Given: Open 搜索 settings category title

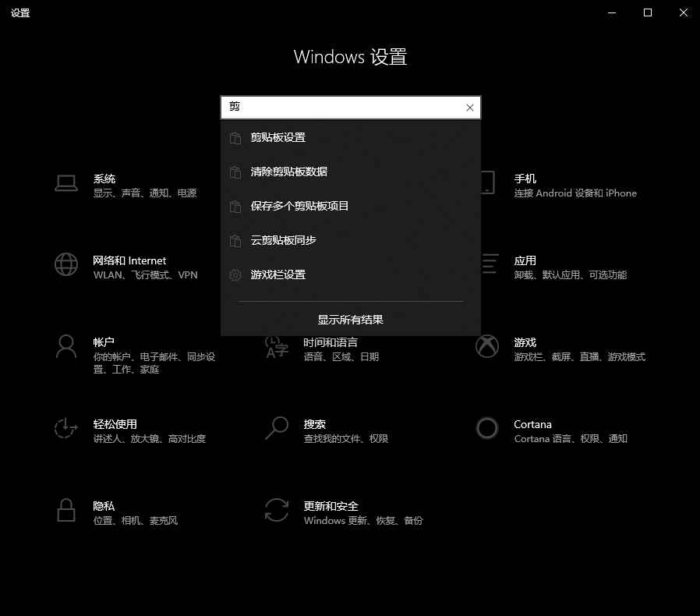Looking at the screenshot, I should pos(315,424).
